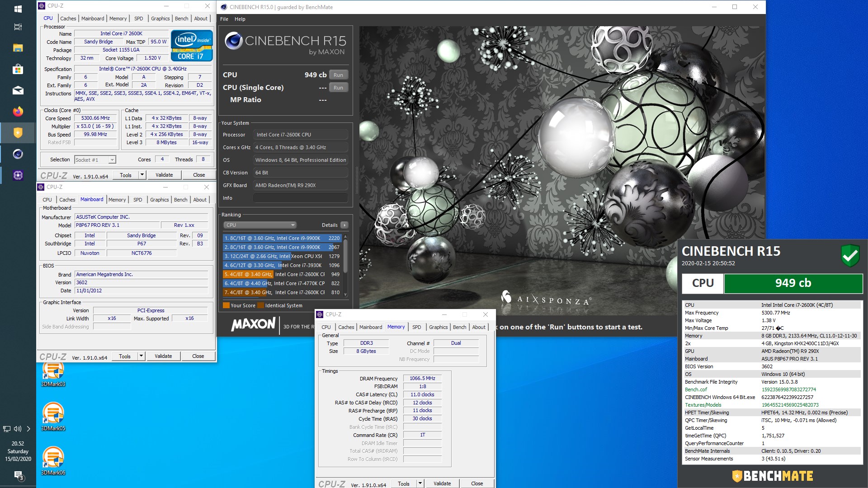The height and width of the screenshot is (488, 868).
Task: Click the top CPU-Z window title icon
Action: click(42, 6)
